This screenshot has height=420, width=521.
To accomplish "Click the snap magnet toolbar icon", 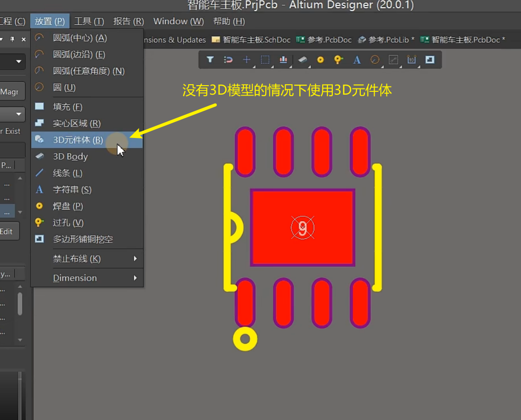I will 228,59.
